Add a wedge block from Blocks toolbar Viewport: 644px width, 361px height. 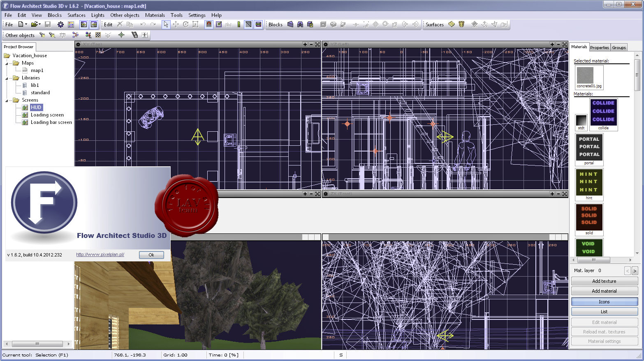coord(290,24)
